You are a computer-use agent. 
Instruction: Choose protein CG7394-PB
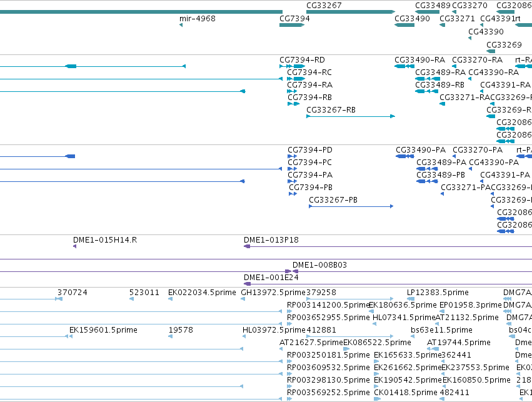click(311, 188)
